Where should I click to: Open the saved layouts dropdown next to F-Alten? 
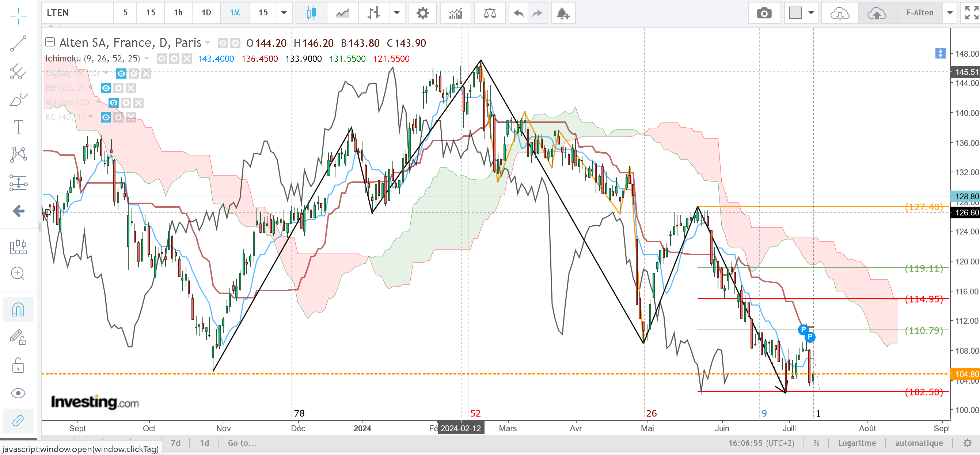(950, 13)
